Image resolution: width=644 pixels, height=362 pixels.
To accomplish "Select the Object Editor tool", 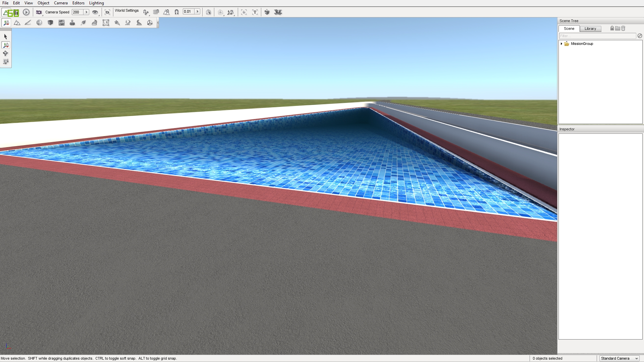I will pos(6,23).
